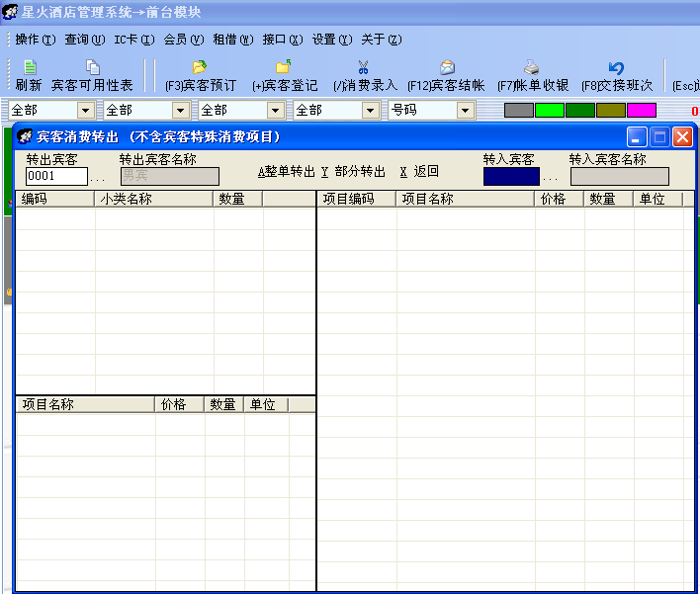Open the 会员(V) menu

point(184,40)
